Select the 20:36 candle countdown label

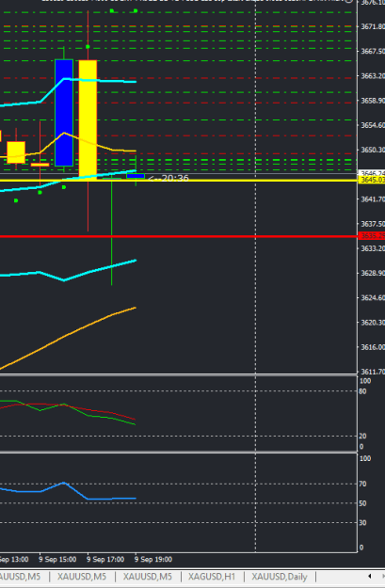[168, 178]
